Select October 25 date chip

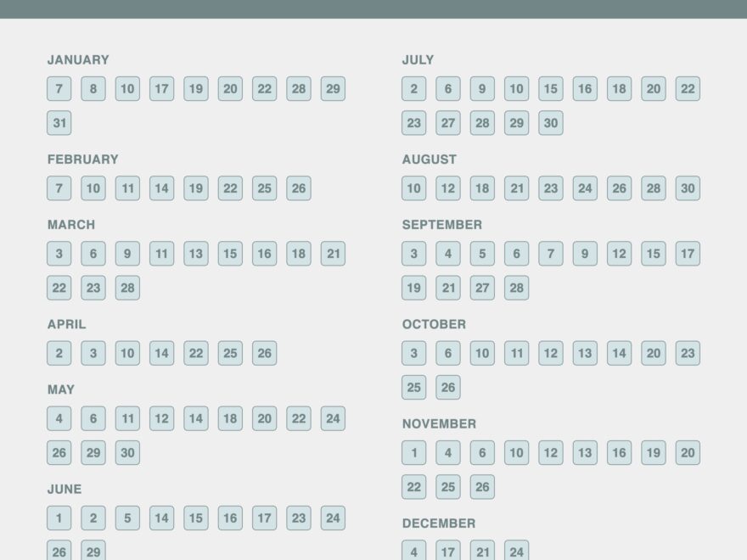414,387
